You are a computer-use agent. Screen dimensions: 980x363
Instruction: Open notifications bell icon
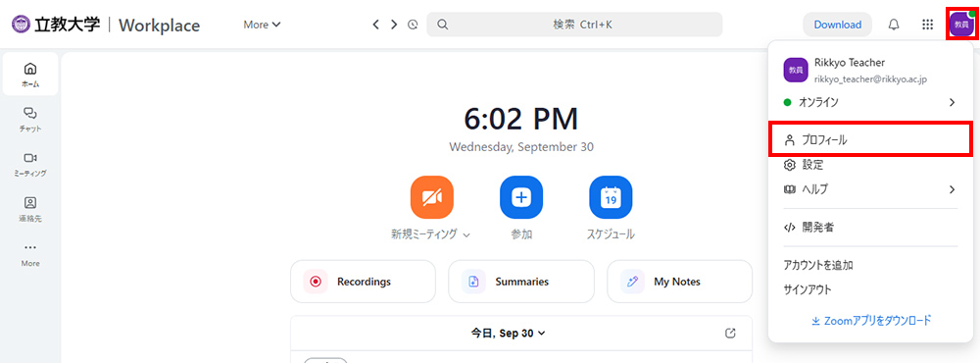click(895, 25)
